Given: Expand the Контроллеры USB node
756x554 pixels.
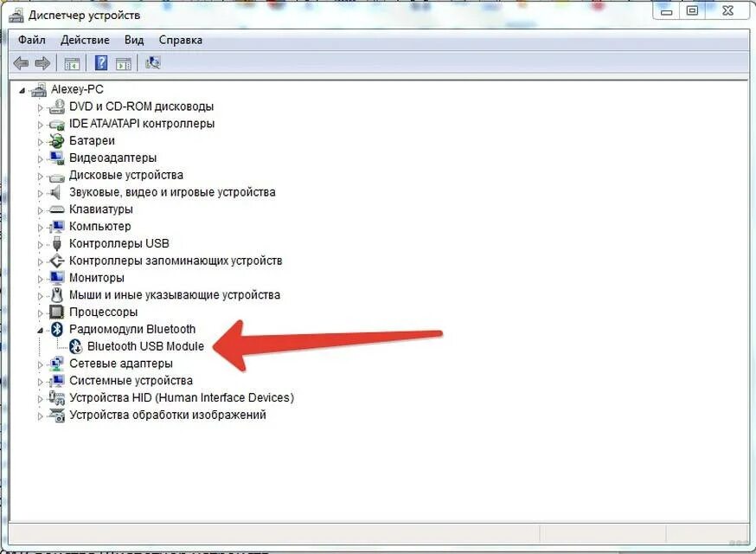Looking at the screenshot, I should click(x=41, y=245).
